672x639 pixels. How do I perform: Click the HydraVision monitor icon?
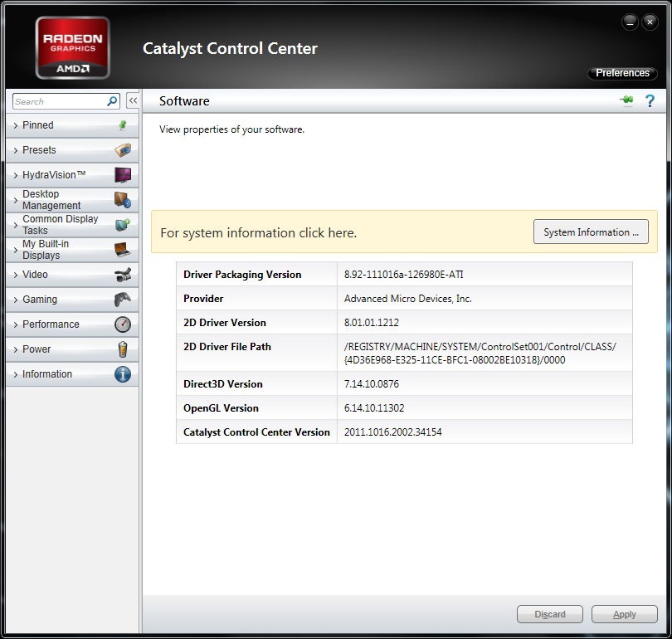(123, 175)
